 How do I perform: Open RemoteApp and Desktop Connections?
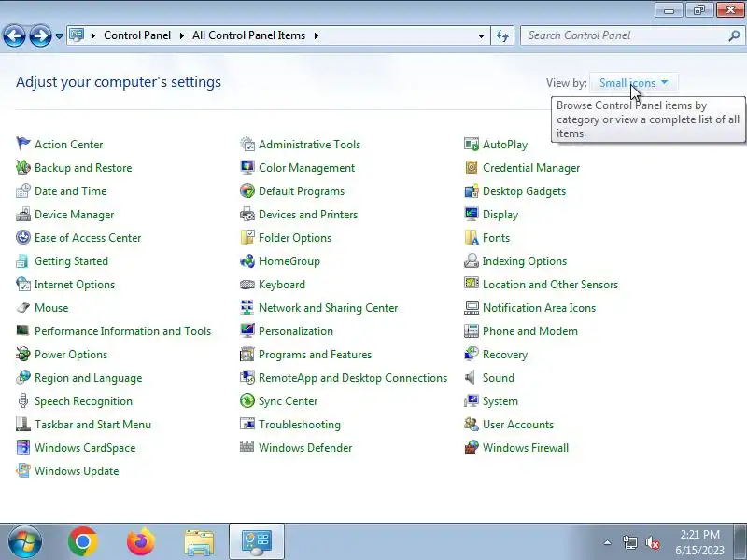click(x=353, y=378)
